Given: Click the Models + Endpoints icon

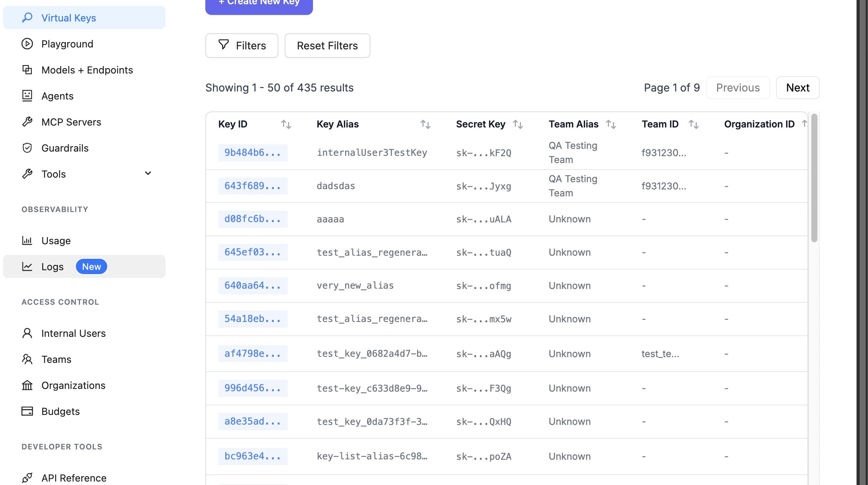Looking at the screenshot, I should coord(27,70).
